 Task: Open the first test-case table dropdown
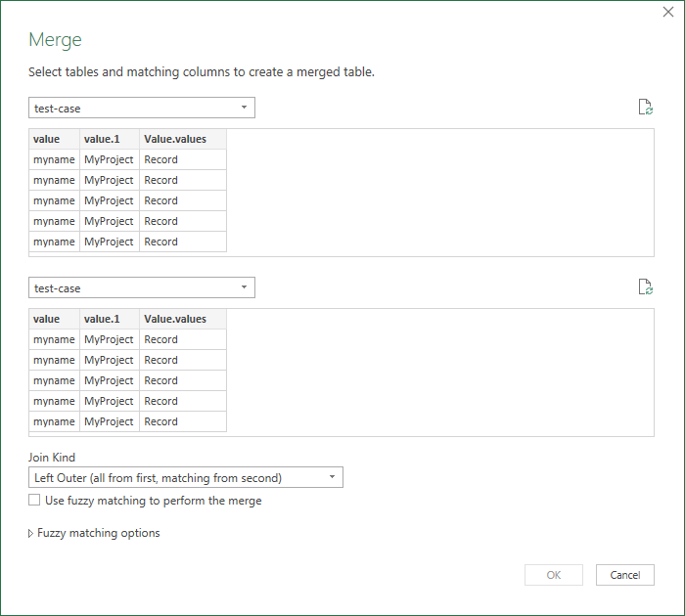142,108
